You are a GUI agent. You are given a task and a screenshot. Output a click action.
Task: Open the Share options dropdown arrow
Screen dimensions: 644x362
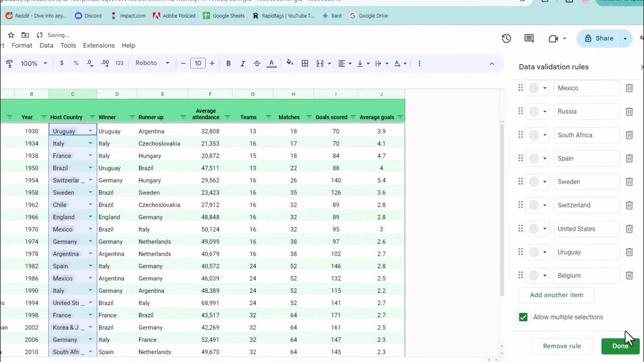click(625, 38)
